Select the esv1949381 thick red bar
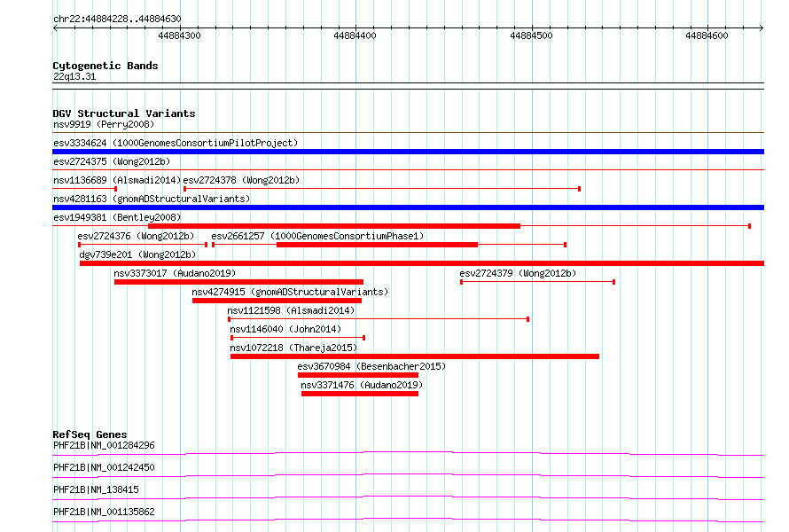Screen dimensions: 789x532 click(334, 226)
